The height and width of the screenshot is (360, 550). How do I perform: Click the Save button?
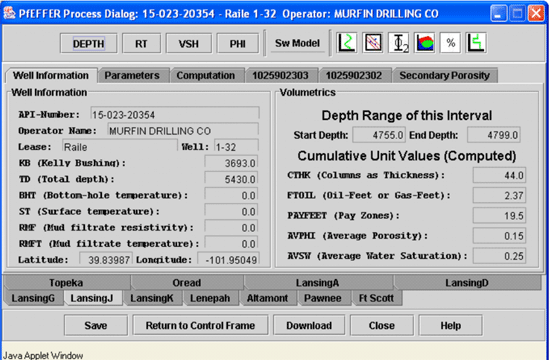[96, 325]
